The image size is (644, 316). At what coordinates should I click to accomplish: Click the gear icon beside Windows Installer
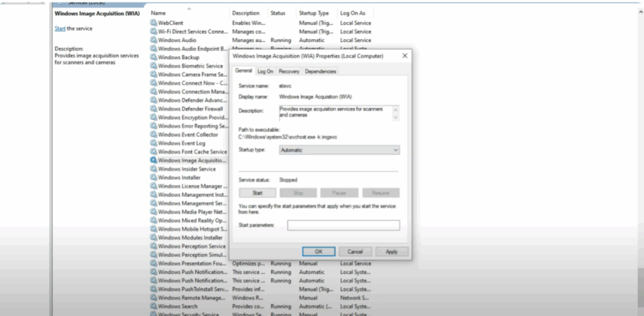[x=153, y=178]
